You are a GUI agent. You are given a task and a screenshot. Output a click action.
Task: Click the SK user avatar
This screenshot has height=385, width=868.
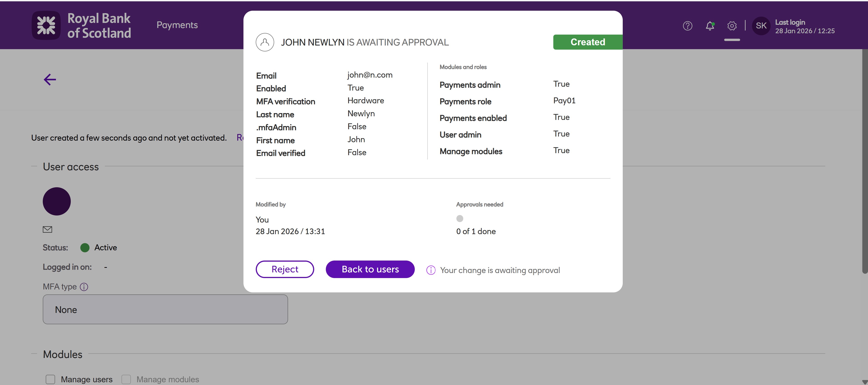click(x=761, y=26)
